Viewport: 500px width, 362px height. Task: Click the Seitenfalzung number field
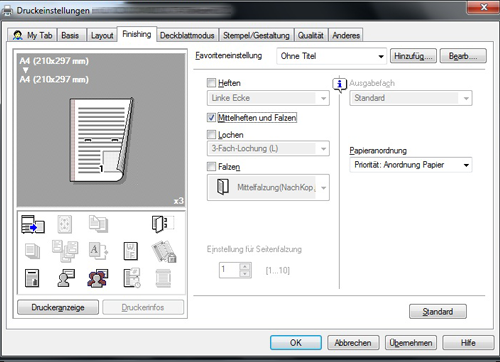(229, 270)
